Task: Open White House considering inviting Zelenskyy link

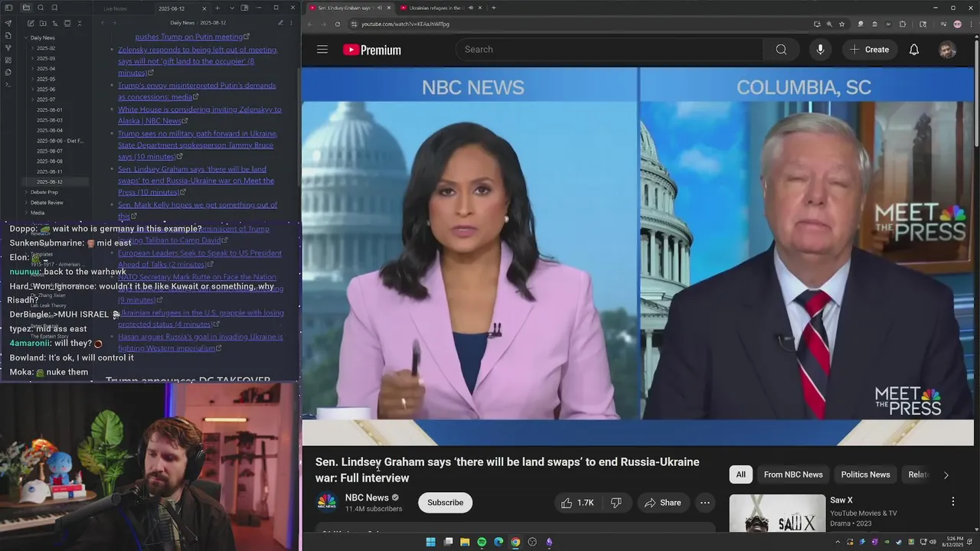Action: pyautogui.click(x=200, y=115)
